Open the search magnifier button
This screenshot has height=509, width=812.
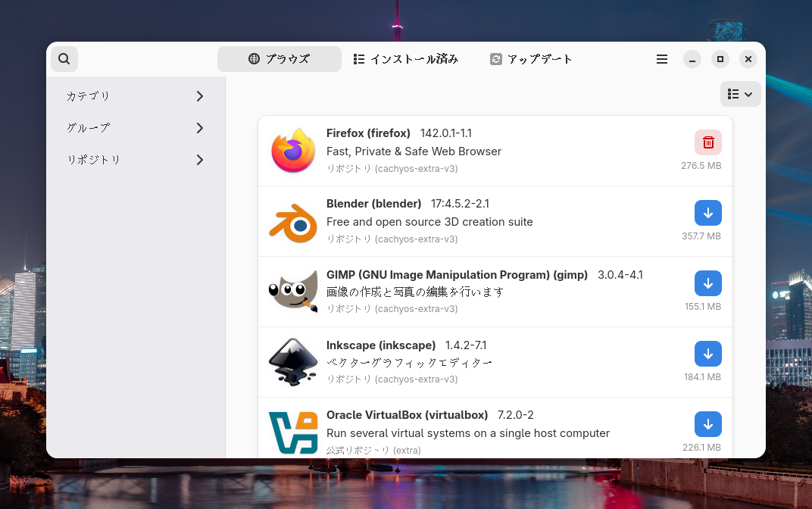64,59
